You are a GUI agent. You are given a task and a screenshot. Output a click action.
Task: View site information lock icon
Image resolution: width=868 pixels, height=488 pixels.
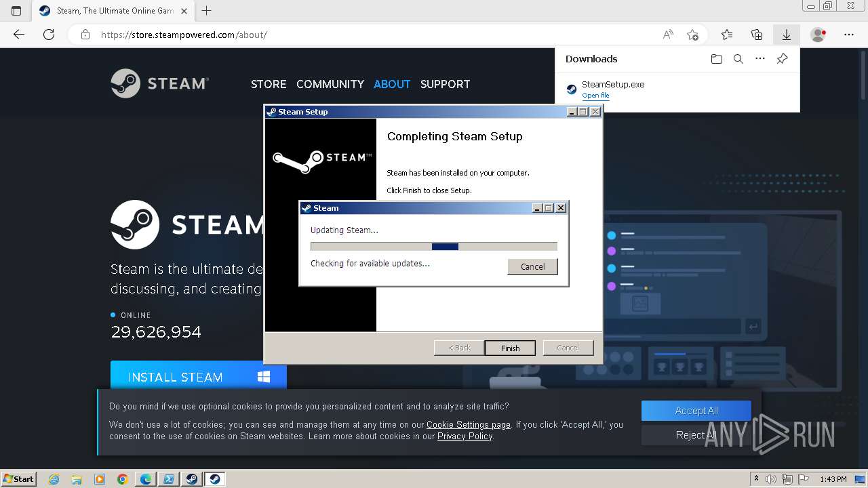click(85, 35)
